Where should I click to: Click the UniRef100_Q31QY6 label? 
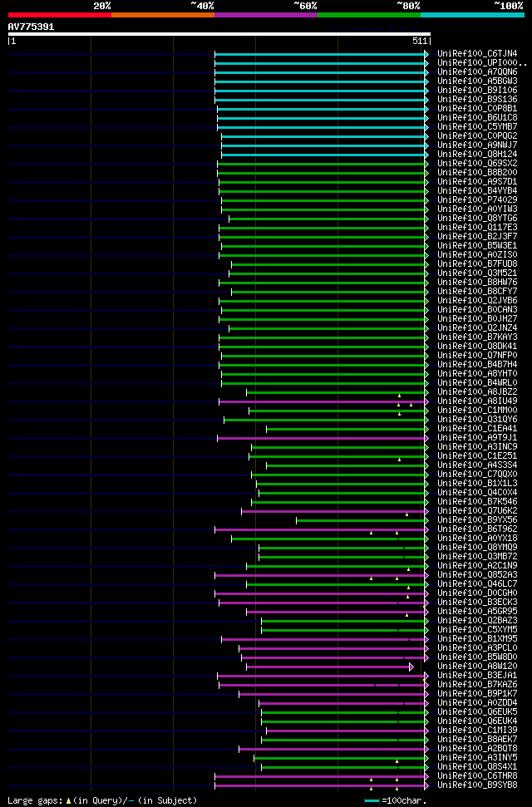point(477,420)
